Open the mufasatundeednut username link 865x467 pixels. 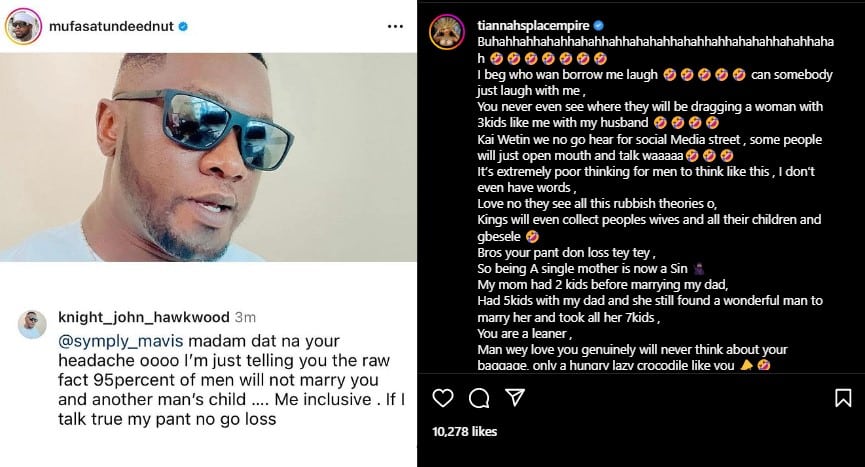(110, 27)
